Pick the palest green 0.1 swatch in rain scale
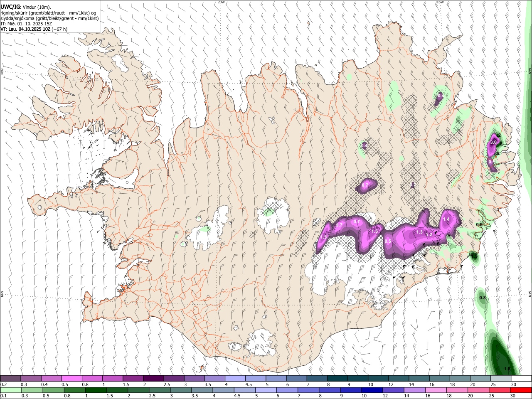The height and width of the screenshot is (399, 532). (x=11, y=390)
